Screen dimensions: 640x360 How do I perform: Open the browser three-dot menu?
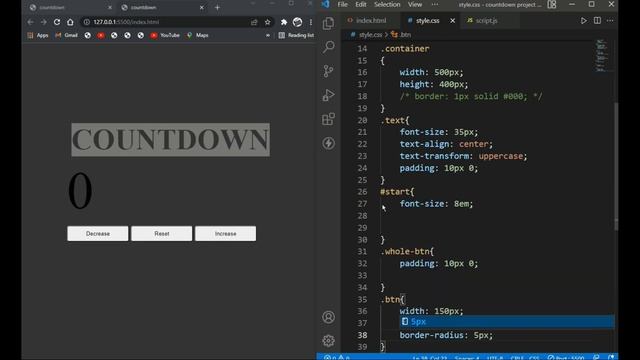(x=311, y=22)
